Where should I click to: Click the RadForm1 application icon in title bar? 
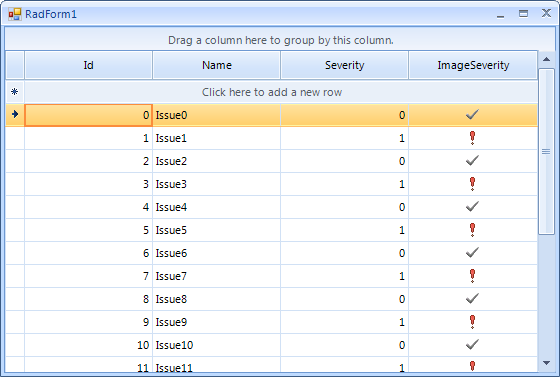pos(15,14)
